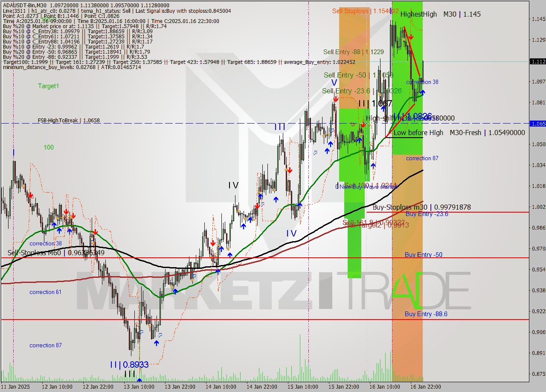
Task: Click the 1.034 price axis value
Action: point(539,165)
